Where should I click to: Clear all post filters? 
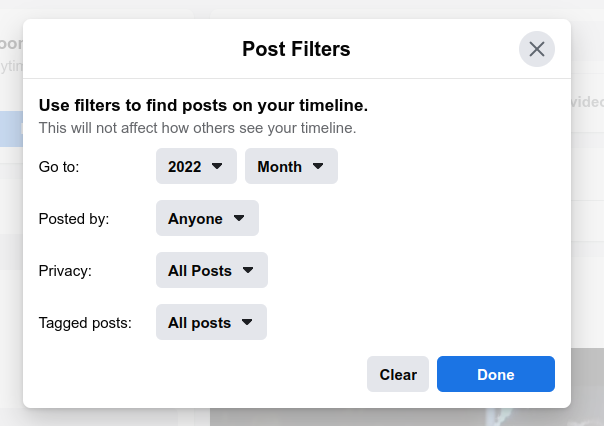tap(398, 374)
